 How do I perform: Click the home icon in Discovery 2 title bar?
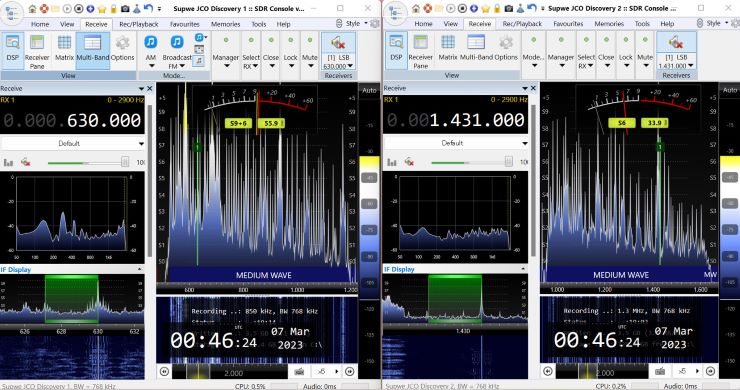click(x=416, y=8)
